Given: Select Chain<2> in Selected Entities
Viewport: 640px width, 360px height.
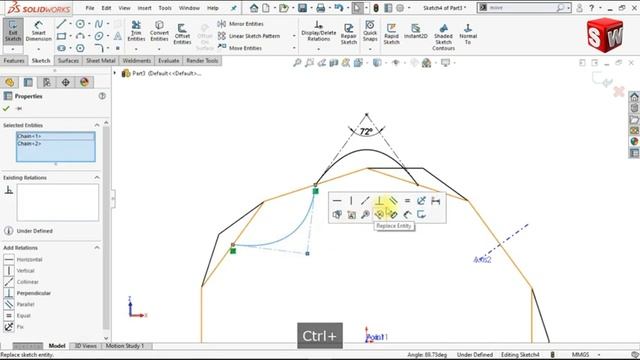Looking at the screenshot, I should coord(56,143).
